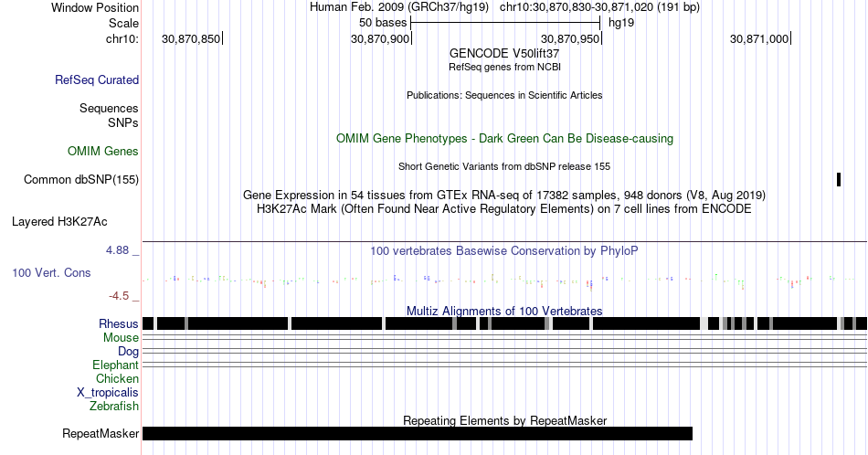Click the Common dbSNP(155) track label
Screen dimensions: 868x455
[81, 179]
